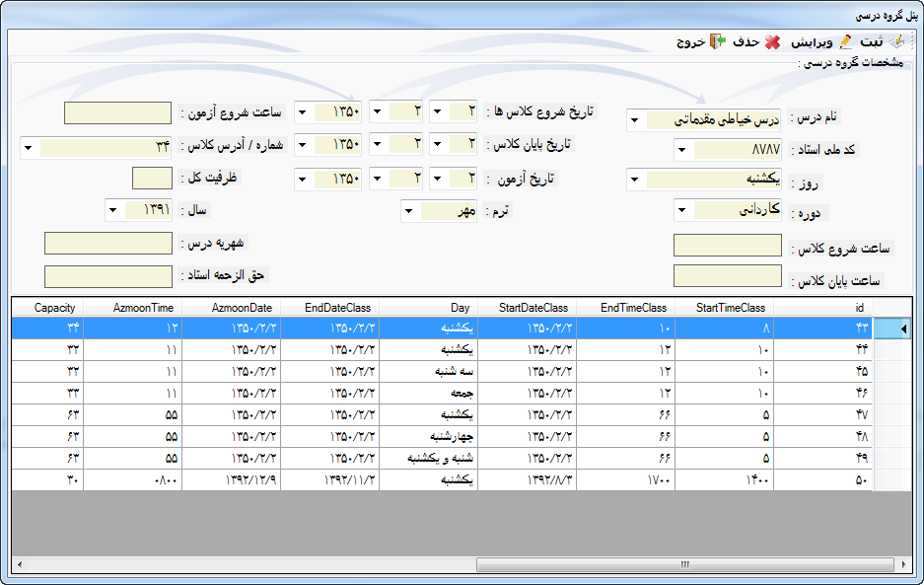
Task: Select the row header of id ۴۳
Action: click(x=892, y=328)
